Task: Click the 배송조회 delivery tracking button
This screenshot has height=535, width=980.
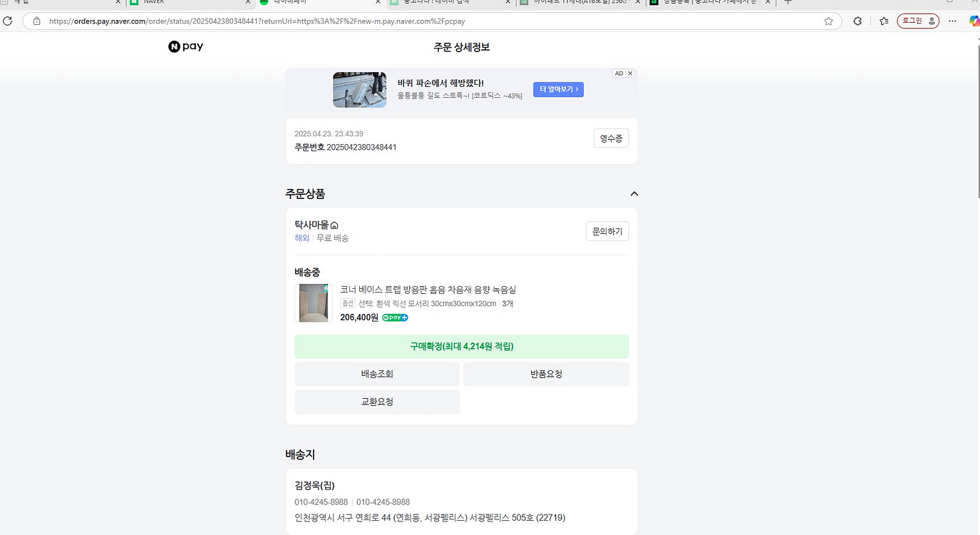Action: pyautogui.click(x=377, y=374)
